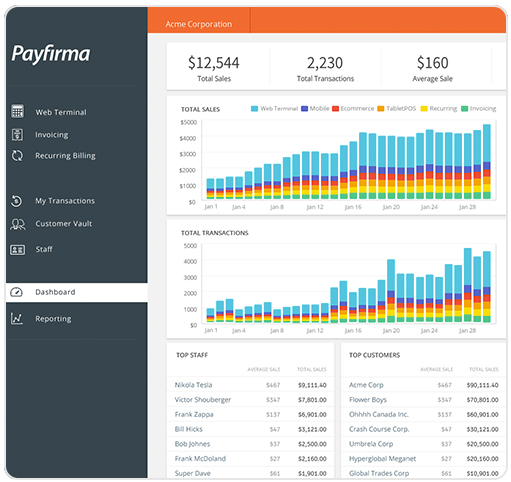Click the Staff ID card icon
The height and width of the screenshot is (482, 511).
(17, 249)
